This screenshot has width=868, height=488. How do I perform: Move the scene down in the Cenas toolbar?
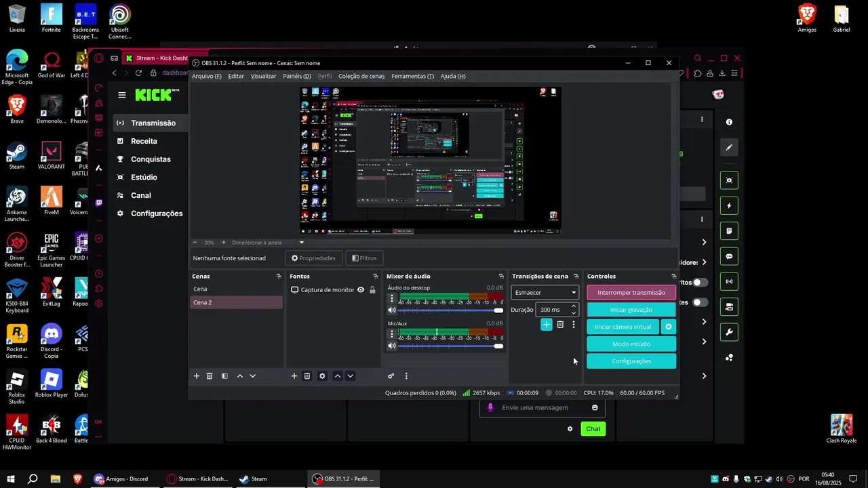coord(253,376)
